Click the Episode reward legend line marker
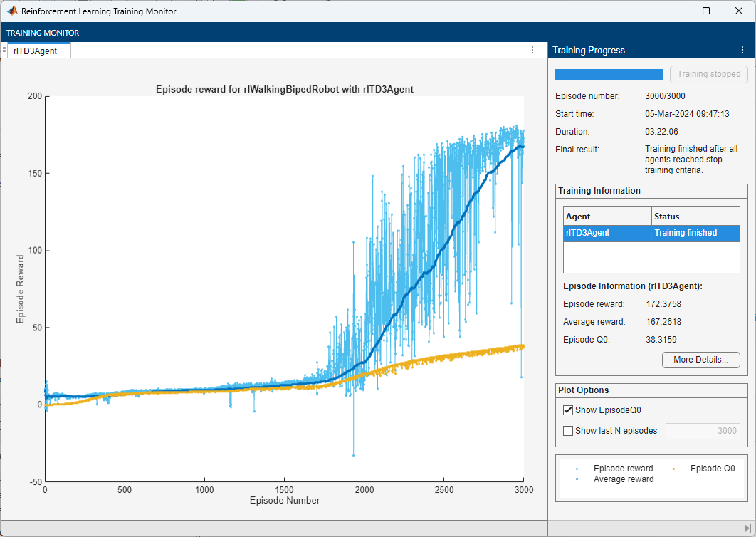 [577, 469]
